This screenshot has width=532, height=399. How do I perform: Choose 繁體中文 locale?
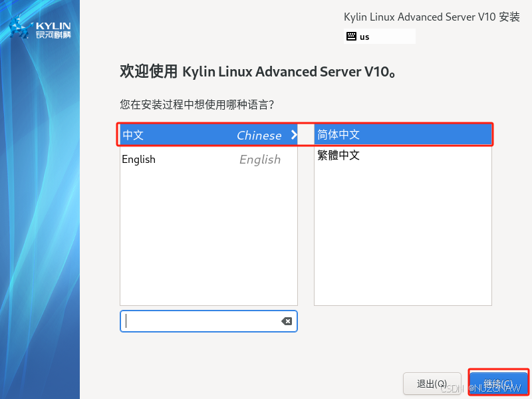403,156
